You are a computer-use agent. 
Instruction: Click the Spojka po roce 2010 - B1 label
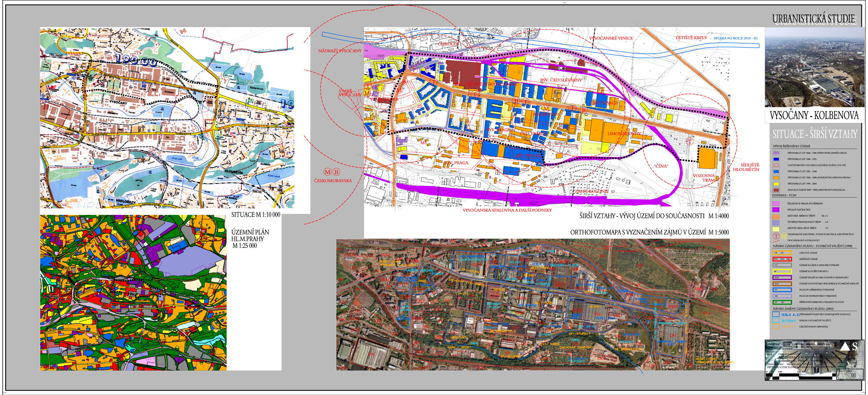(735, 39)
